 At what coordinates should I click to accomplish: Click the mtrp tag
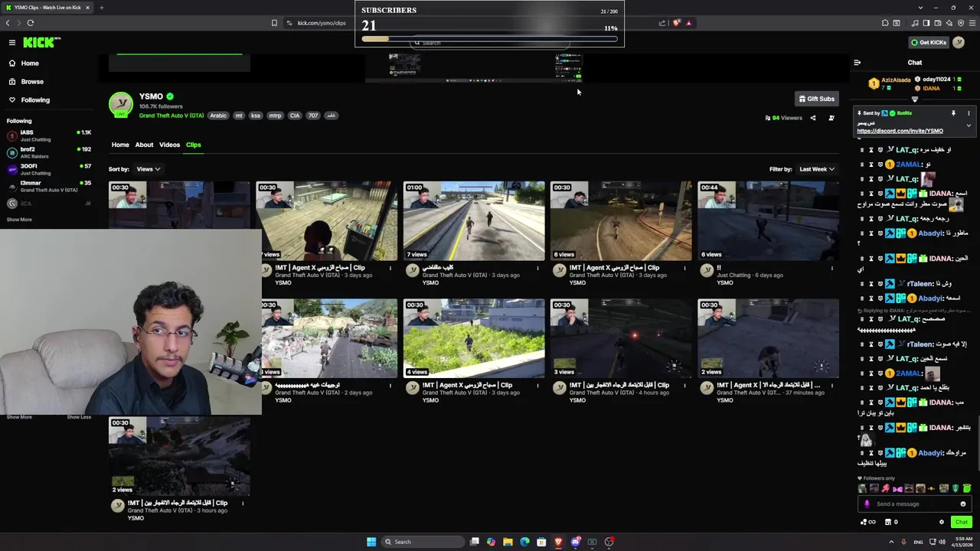point(275,116)
